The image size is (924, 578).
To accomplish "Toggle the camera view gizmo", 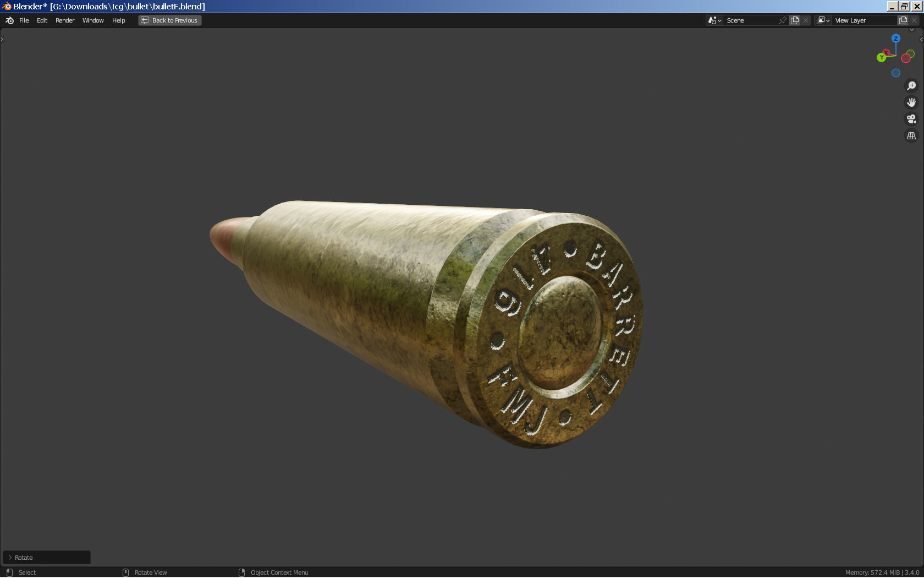I will [911, 119].
